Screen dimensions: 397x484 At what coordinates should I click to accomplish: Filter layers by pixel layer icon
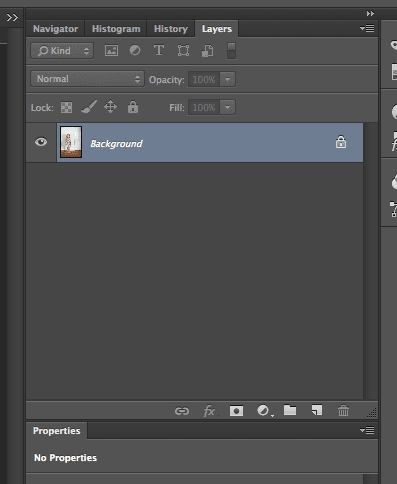(x=111, y=51)
